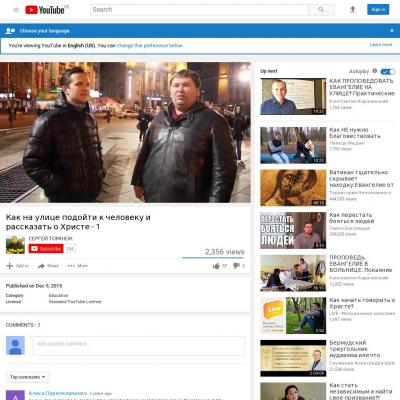
Task: Open the Top comments sort dropdown
Action: tap(27, 377)
